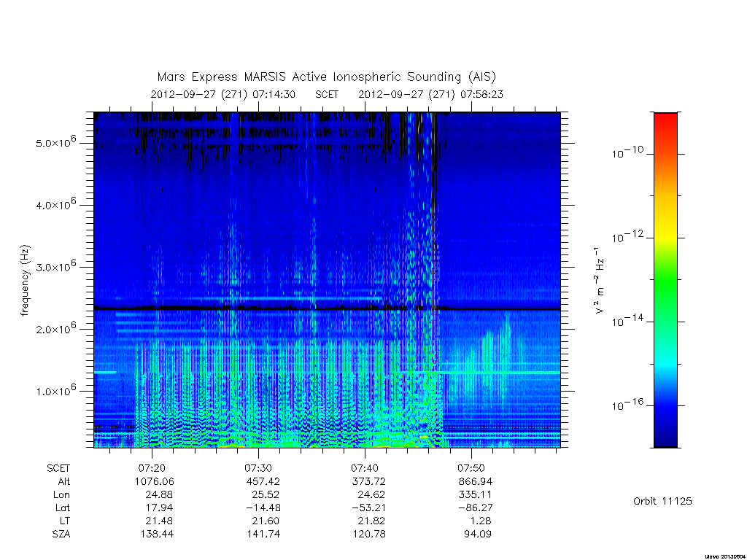Click the 'Lon' row label
Image resolution: width=747 pixels, height=560 pixels.
pyautogui.click(x=62, y=495)
